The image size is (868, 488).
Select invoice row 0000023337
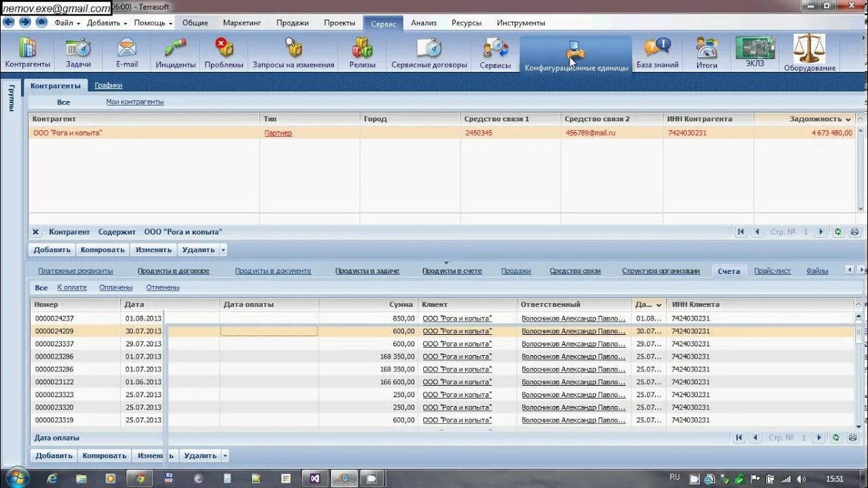point(443,344)
